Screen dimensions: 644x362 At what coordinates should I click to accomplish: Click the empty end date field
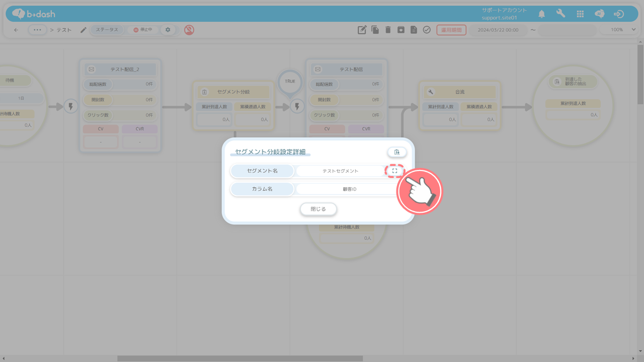[567, 30]
